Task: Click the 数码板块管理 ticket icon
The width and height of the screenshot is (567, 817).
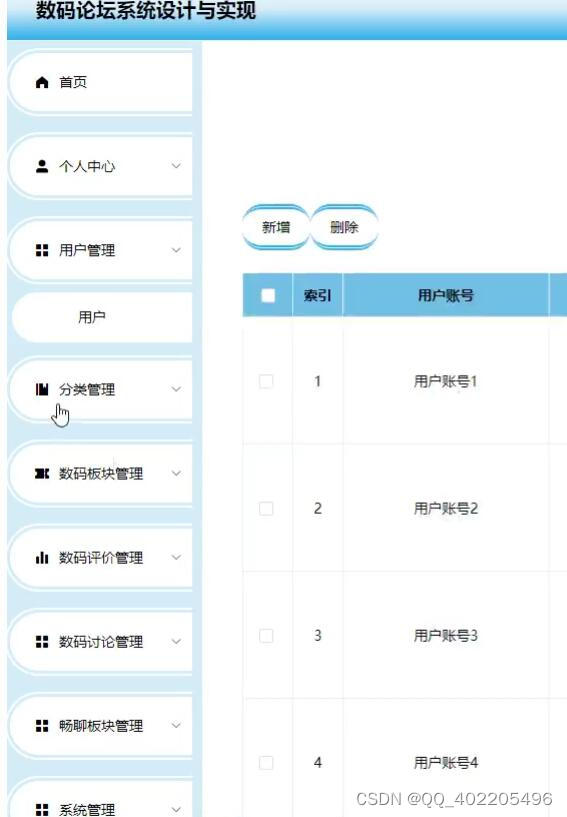Action: pos(42,473)
